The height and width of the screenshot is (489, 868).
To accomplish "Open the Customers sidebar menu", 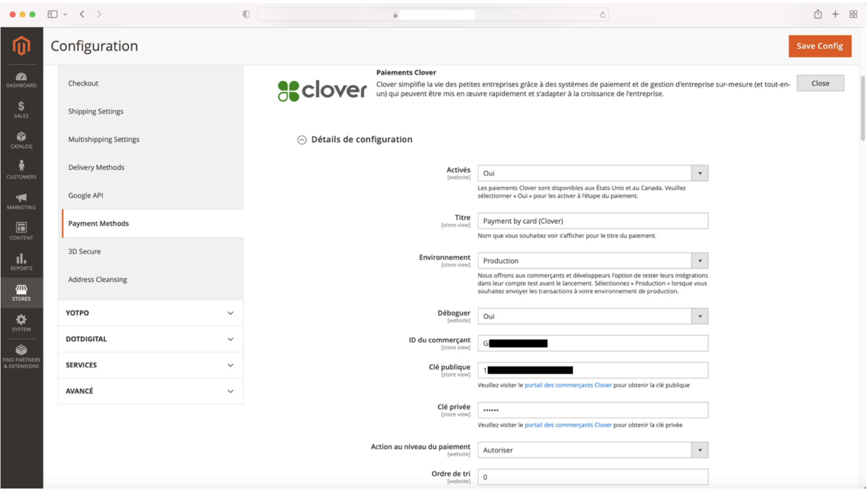I will [x=21, y=171].
